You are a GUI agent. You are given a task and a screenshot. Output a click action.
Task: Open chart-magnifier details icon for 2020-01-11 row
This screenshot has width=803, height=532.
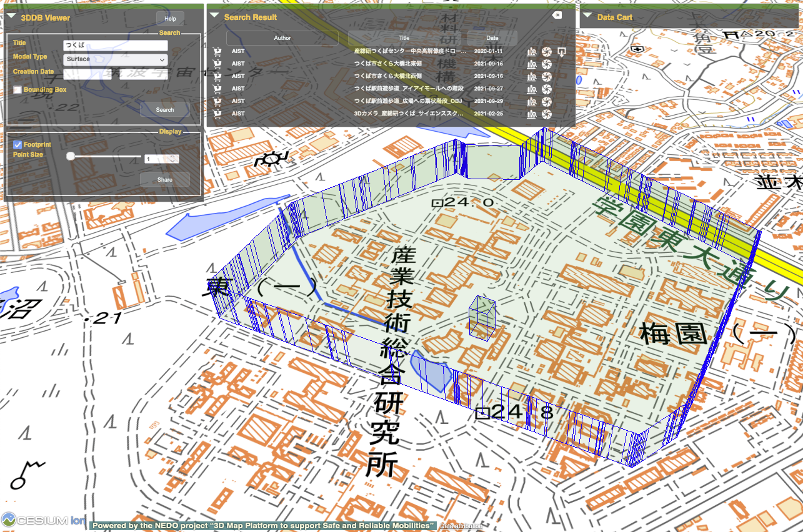(x=532, y=51)
